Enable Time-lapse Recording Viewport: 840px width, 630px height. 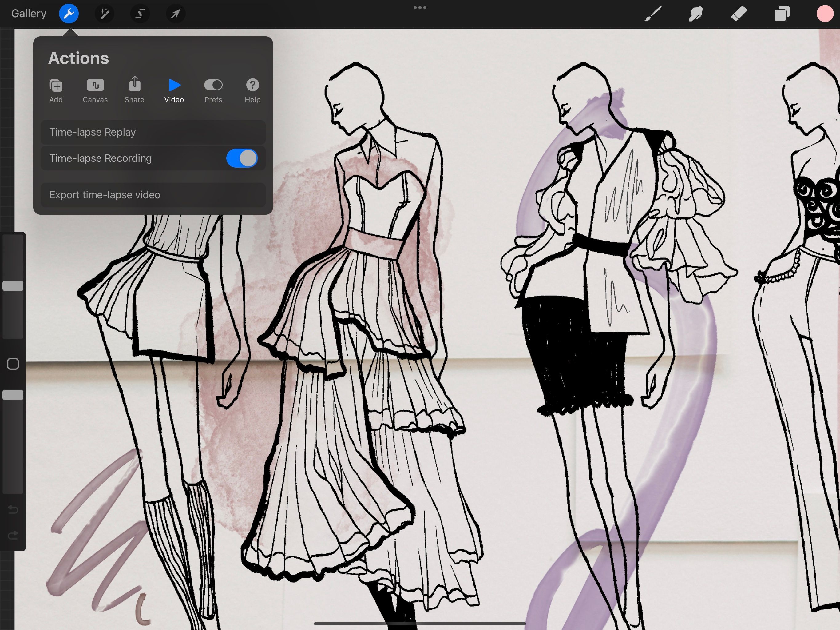click(242, 158)
